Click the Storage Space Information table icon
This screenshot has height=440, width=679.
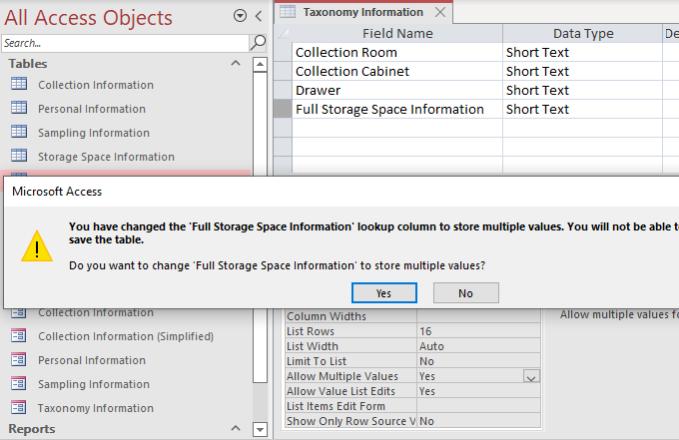[19, 155]
